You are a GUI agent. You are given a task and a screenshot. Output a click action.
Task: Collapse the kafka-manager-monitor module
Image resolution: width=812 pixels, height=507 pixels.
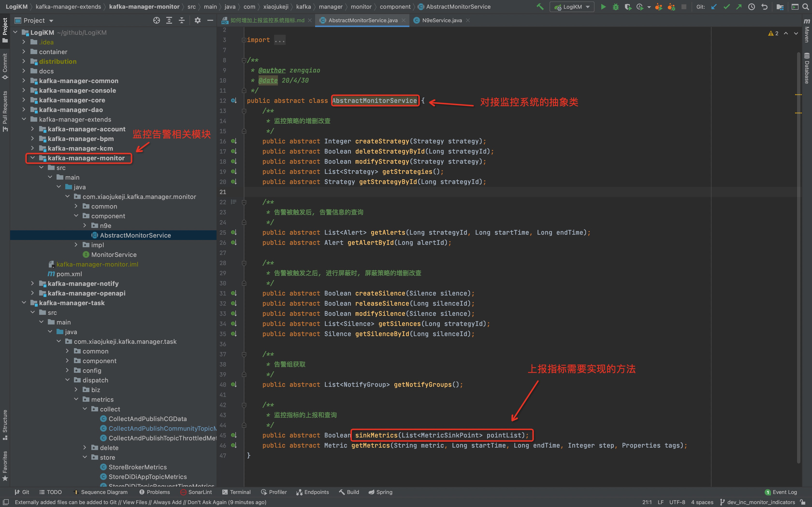pos(33,158)
